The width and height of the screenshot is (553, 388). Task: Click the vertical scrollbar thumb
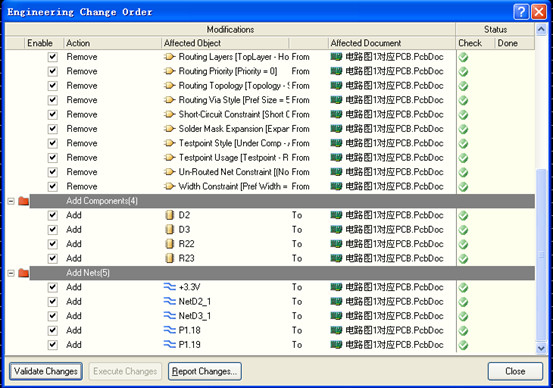[x=541, y=255]
